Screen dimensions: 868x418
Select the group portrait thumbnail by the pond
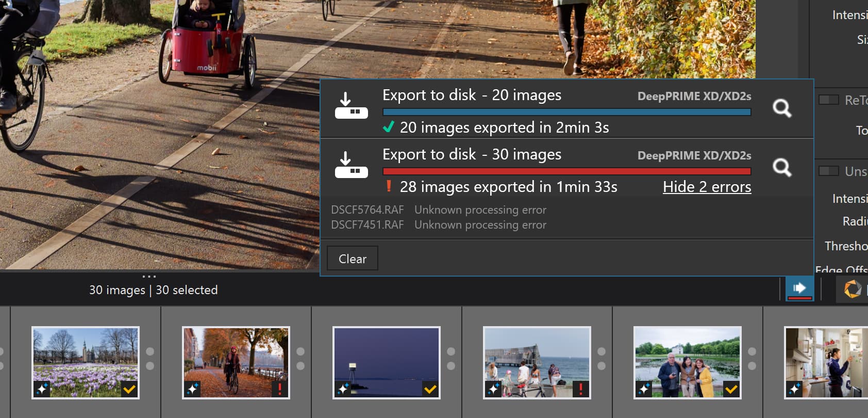click(x=687, y=362)
